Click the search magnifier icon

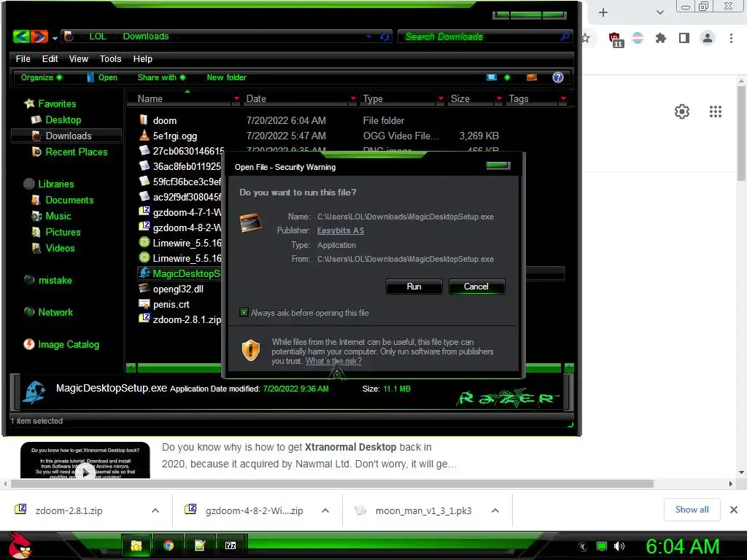point(565,36)
